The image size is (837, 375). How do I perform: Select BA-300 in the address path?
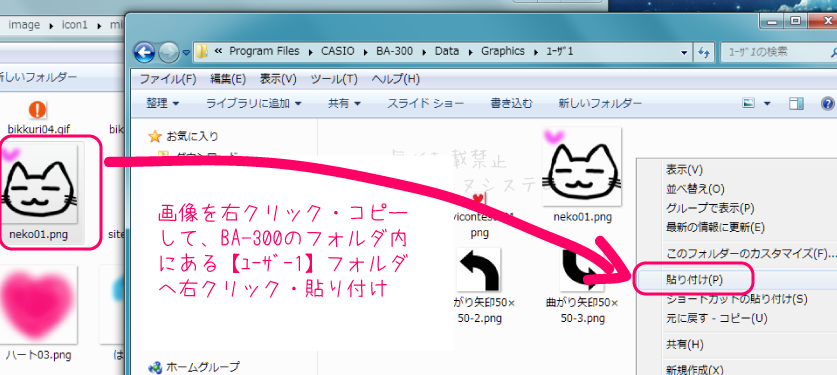click(394, 52)
